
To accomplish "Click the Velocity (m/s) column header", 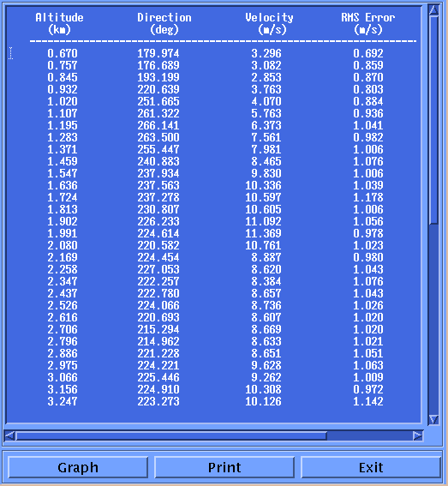I will 269,23.
